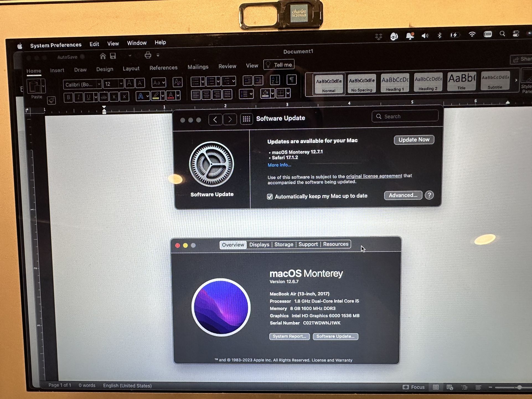Click the Save disk icon in Word title bar

coord(113,56)
